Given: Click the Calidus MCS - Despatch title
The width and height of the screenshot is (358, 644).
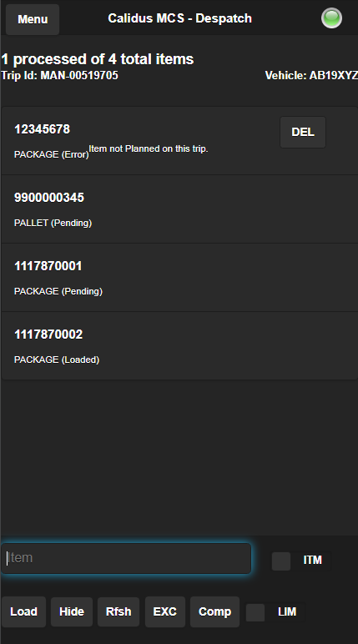Looking at the screenshot, I should pyautogui.click(x=179, y=18).
